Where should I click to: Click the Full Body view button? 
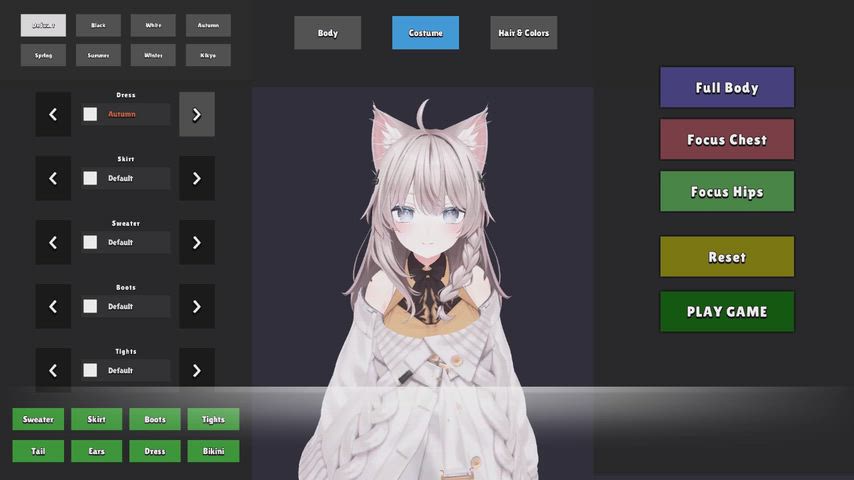tap(727, 87)
